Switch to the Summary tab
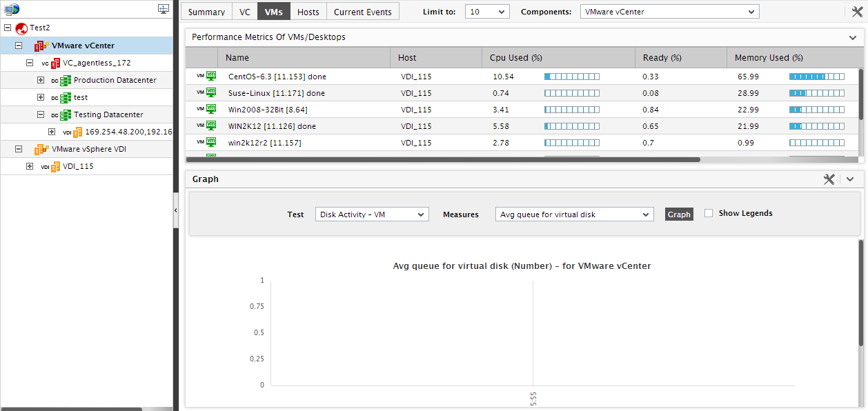Viewport: 868px width, 411px height. [x=206, y=12]
